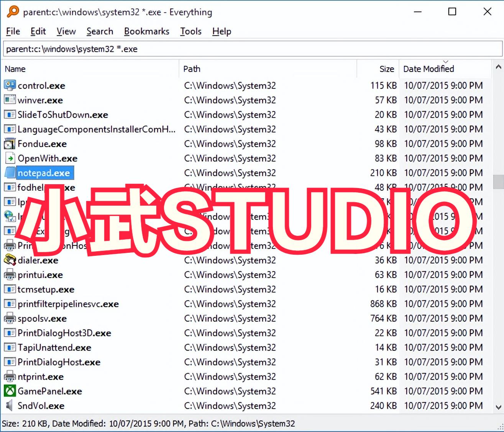This screenshot has height=432, width=504.
Task: Click the control.exe file icon
Action: click(10, 85)
